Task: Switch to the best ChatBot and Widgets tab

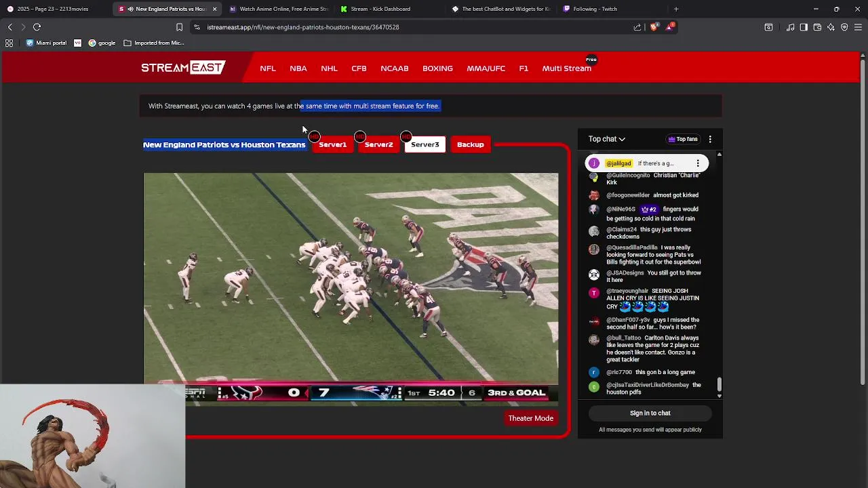Action: (x=500, y=9)
